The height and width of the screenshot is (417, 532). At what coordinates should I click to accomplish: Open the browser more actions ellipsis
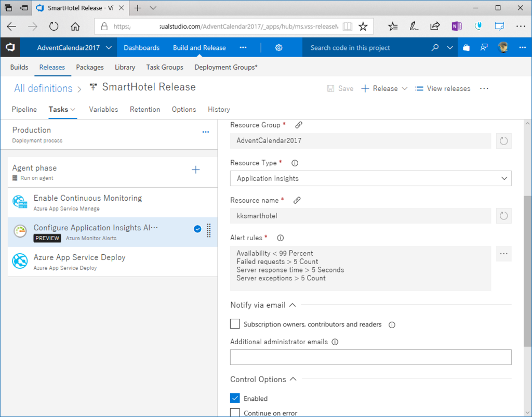(x=521, y=27)
